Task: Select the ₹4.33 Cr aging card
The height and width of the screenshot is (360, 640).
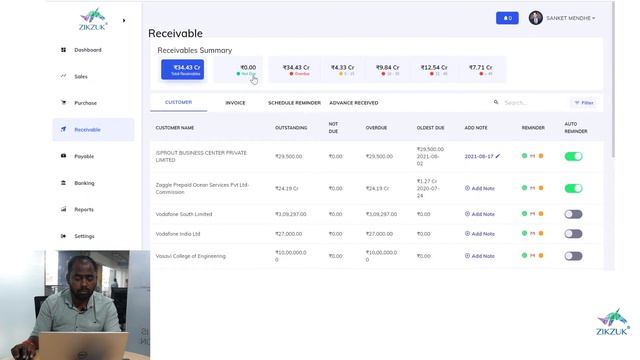Action: 342,70
